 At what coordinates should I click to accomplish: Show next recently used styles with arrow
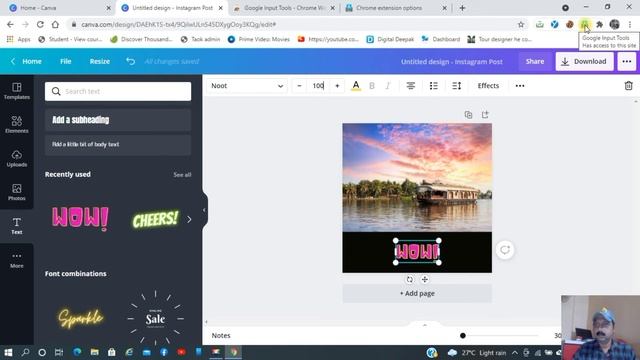tap(189, 219)
